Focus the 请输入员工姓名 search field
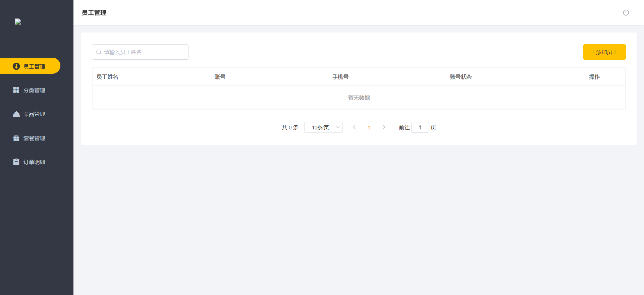The width and height of the screenshot is (644, 295). click(x=140, y=52)
